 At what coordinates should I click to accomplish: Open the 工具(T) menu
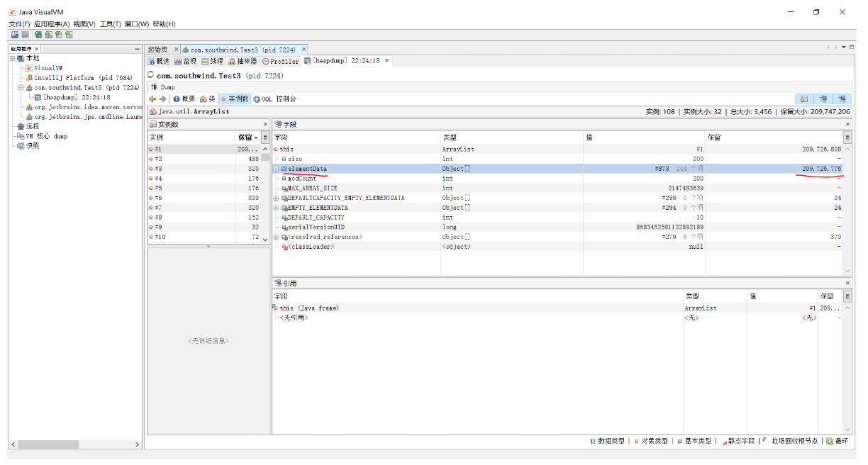pos(111,24)
